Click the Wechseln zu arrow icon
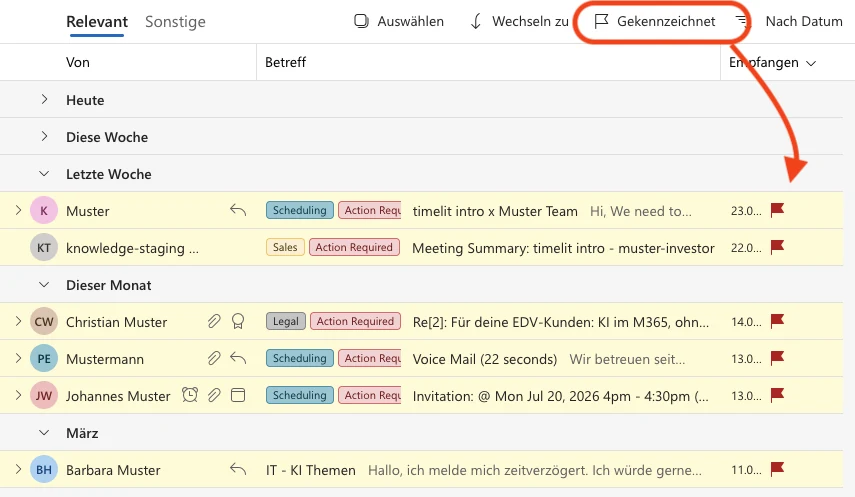 [476, 21]
